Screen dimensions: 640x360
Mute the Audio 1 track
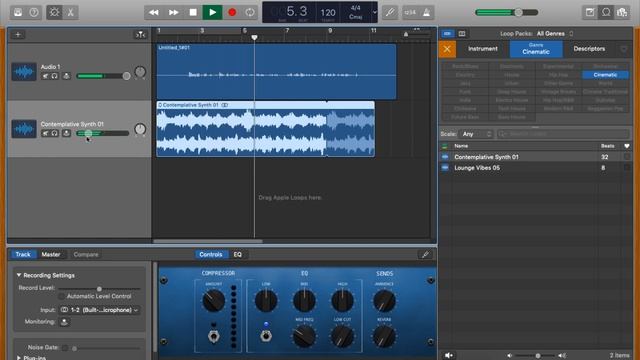coord(45,76)
